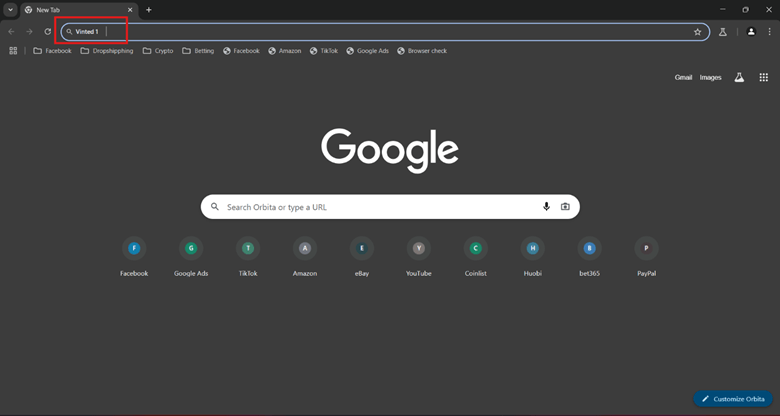The height and width of the screenshot is (416, 780).
Task: Open the Amazon shortcut tile
Action: [305, 256]
